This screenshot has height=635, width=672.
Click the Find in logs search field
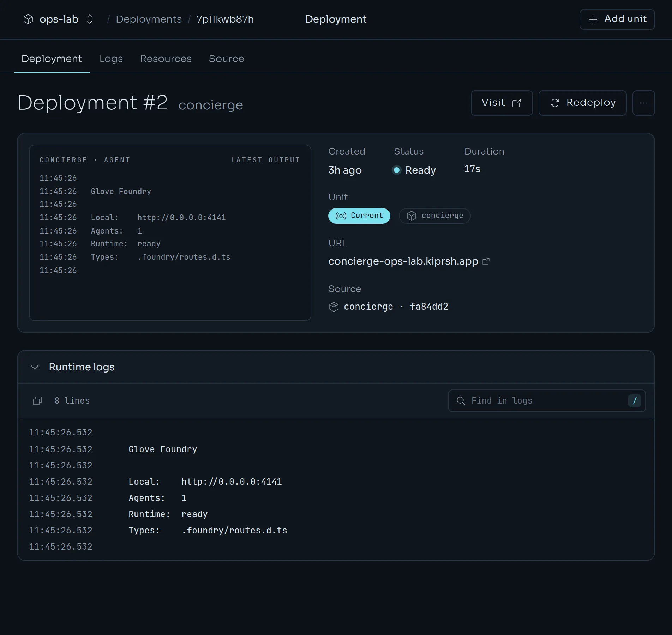point(547,400)
